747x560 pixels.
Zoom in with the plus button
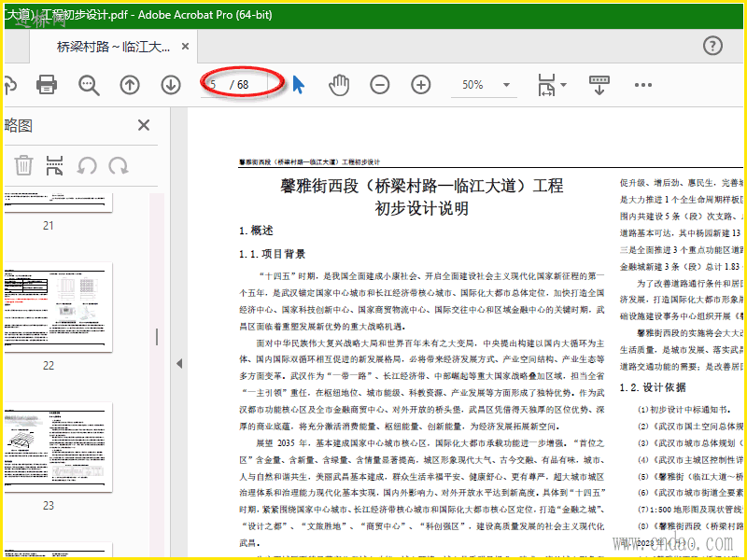click(421, 85)
